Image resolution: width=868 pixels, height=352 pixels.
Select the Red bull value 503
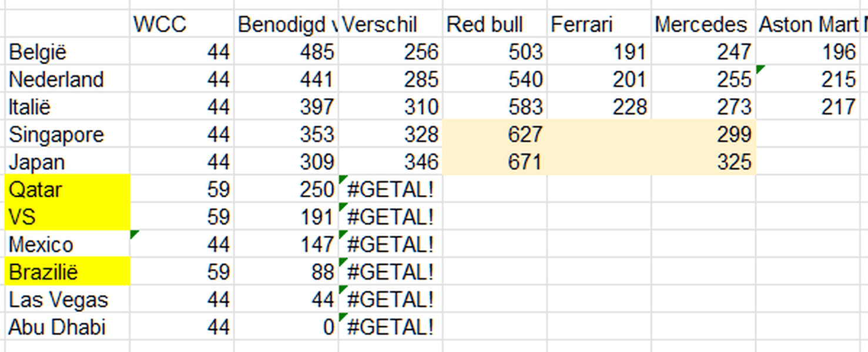pyautogui.click(x=495, y=52)
